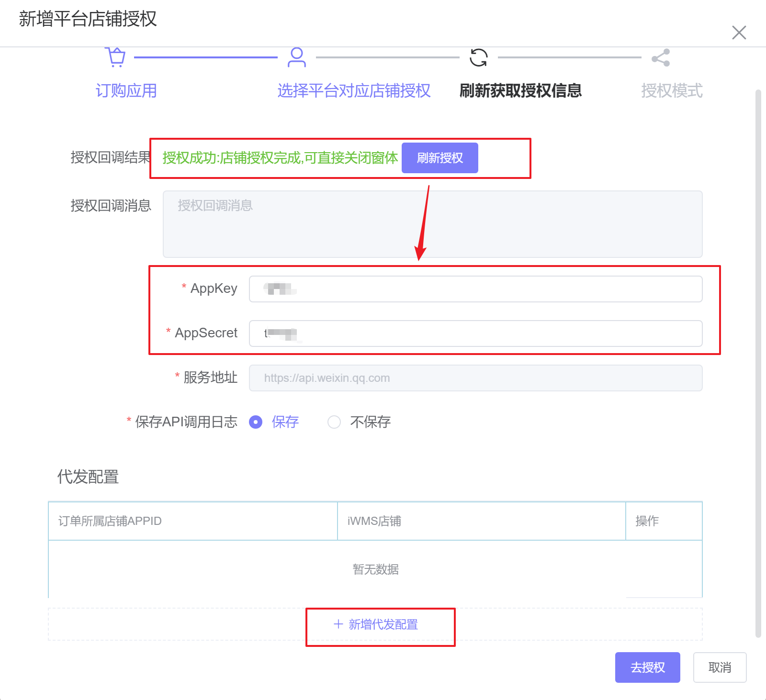Viewport: 766px width, 700px height.
Task: Click the plus icon for 新增代发配置
Action: [338, 624]
